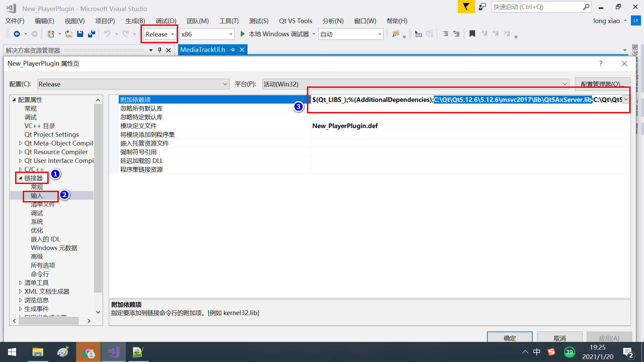Open the toolbar Release configuration dropdown

172,34
